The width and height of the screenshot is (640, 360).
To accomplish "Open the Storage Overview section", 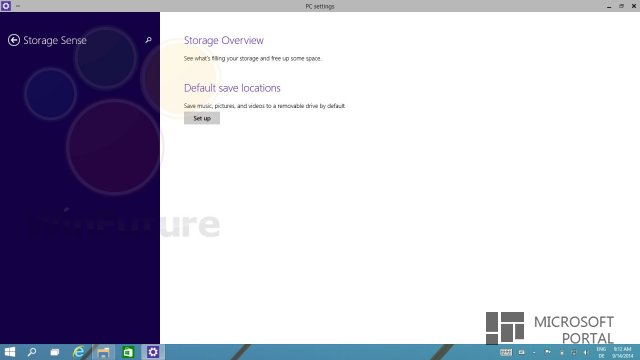I will click(x=224, y=40).
